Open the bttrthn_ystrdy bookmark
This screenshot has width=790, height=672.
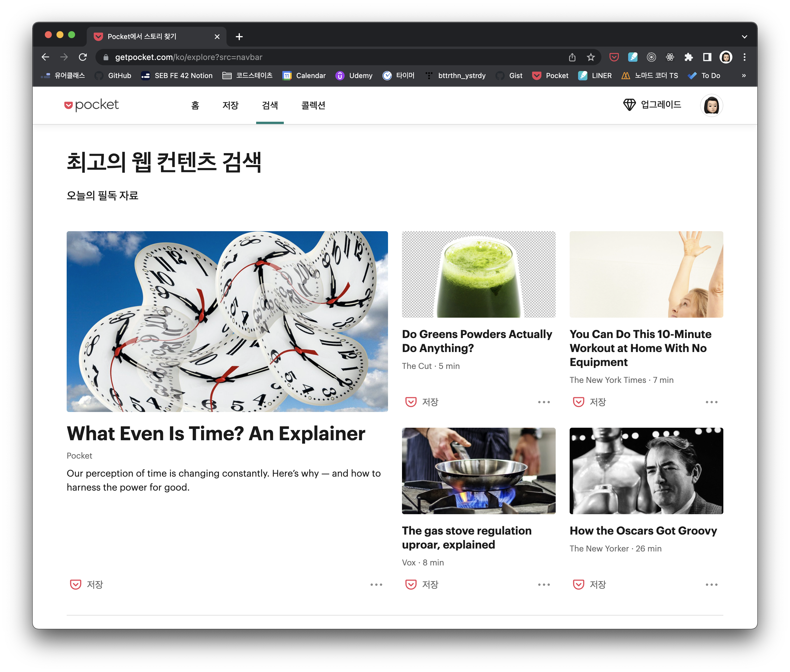click(x=455, y=75)
